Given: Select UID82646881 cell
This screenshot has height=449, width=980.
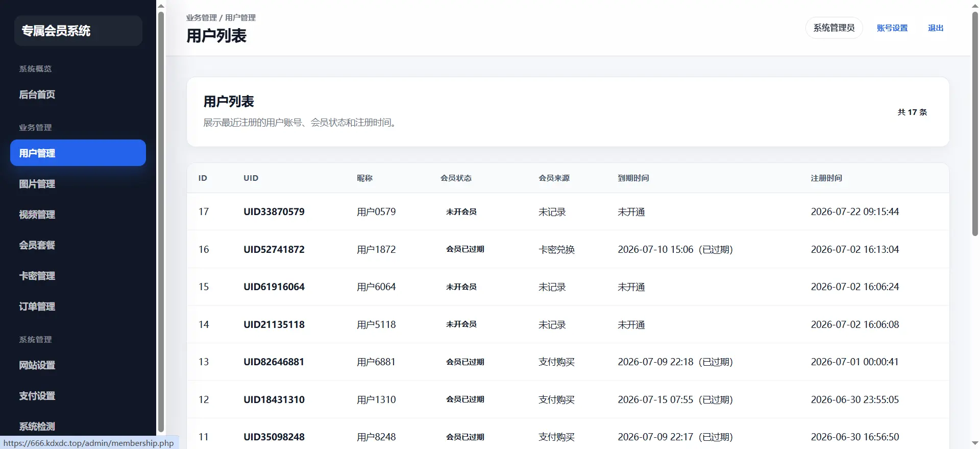Looking at the screenshot, I should [274, 362].
